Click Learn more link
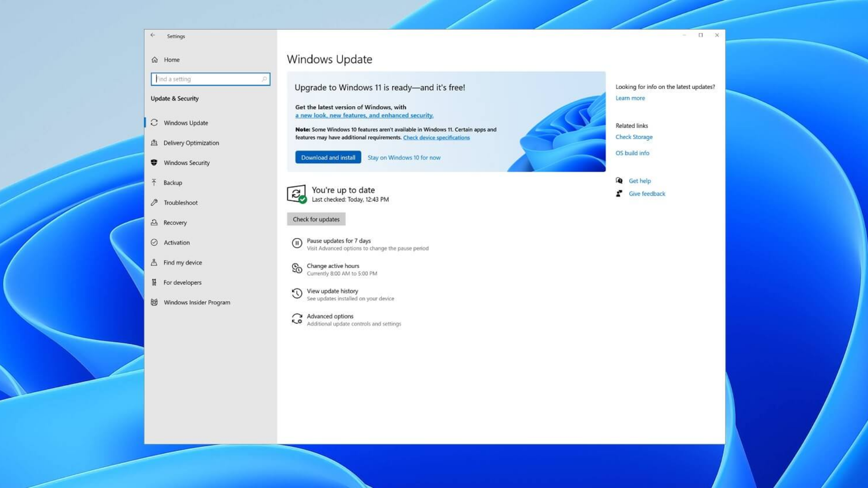The image size is (868, 488). pyautogui.click(x=630, y=98)
